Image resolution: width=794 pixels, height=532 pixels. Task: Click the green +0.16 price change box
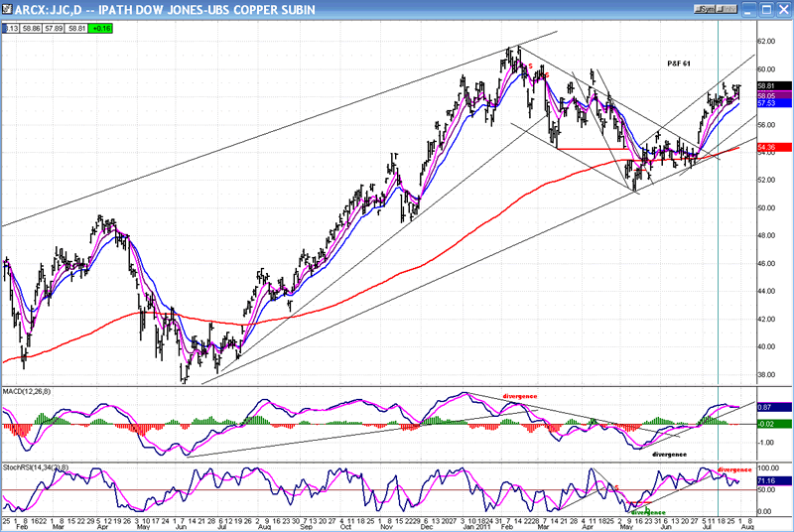point(103,30)
